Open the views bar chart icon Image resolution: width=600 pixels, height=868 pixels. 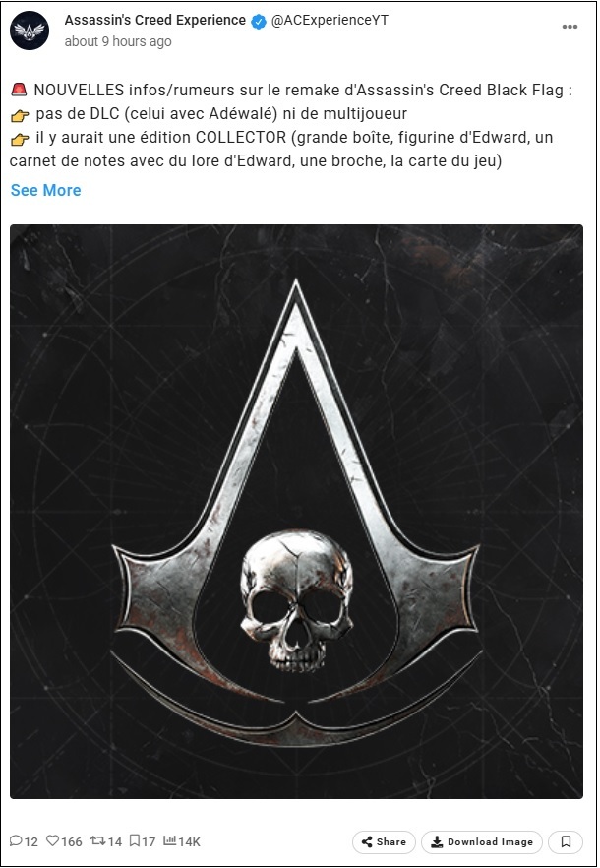(169, 840)
